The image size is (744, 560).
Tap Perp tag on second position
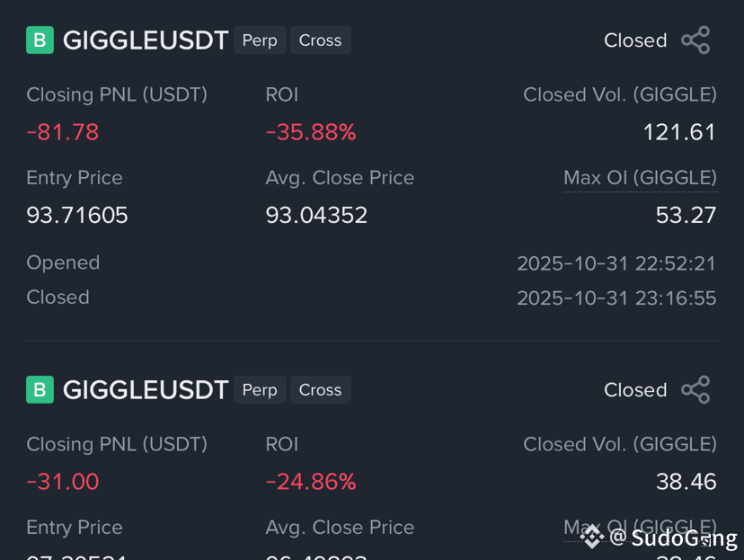tap(260, 389)
